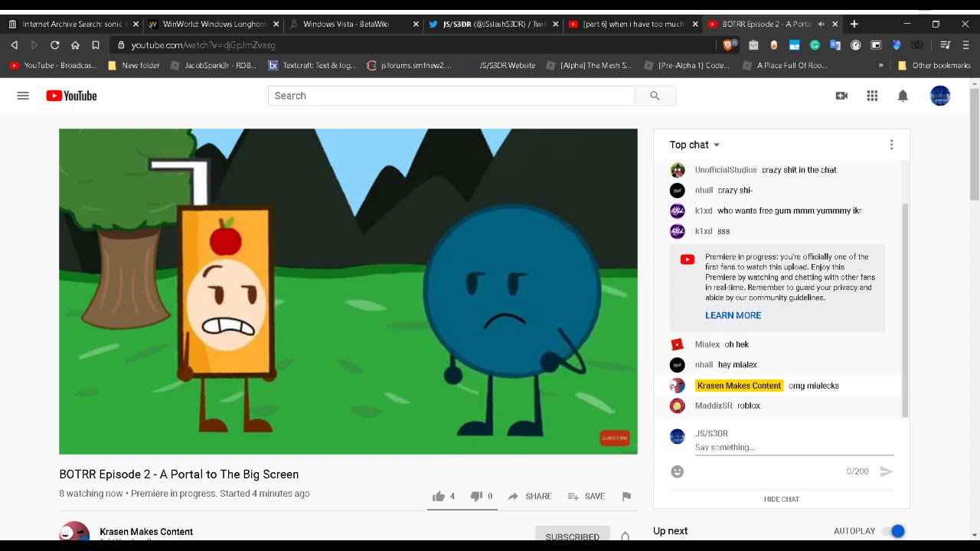The width and height of the screenshot is (980, 551).
Task: Open the Grammarly extension icon
Action: (x=815, y=45)
